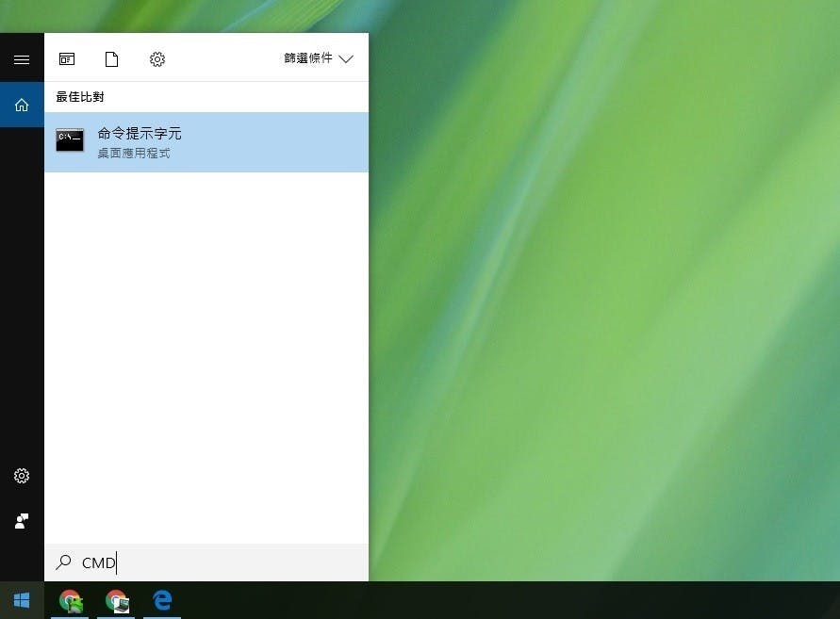840x619 pixels.
Task: Launch Microsoft Edge from taskbar
Action: click(162, 600)
